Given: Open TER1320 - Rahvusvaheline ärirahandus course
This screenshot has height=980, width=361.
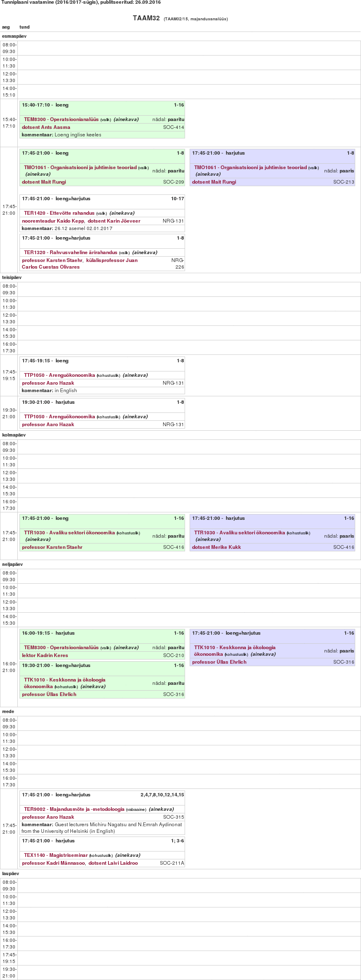Looking at the screenshot, I should (70, 252).
